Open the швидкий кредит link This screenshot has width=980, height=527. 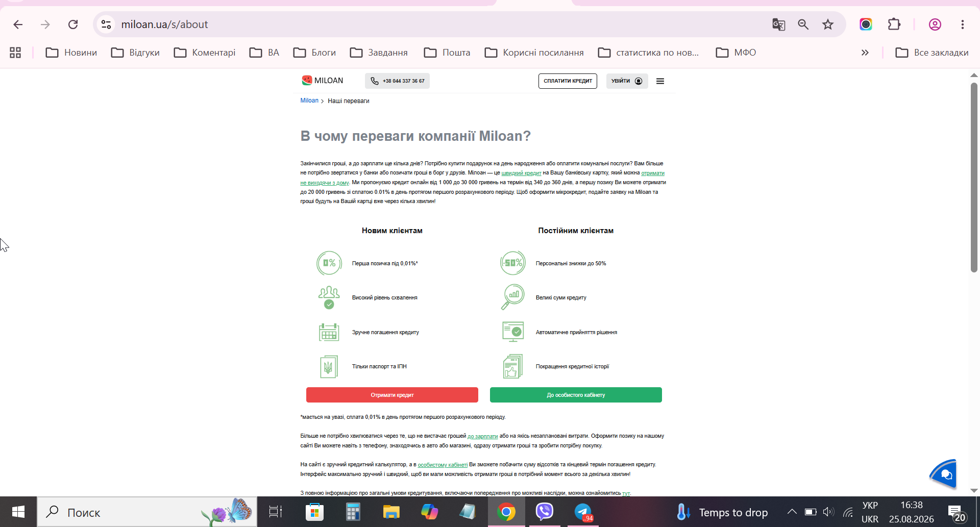coord(521,173)
